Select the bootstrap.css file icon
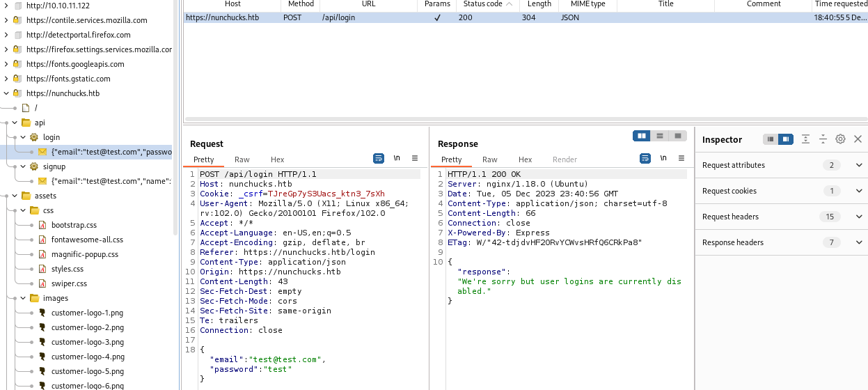868x390 pixels. click(42, 225)
